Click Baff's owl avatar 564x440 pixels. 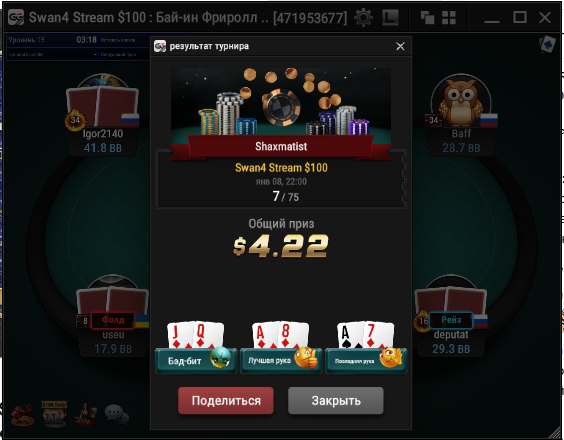[x=461, y=101]
